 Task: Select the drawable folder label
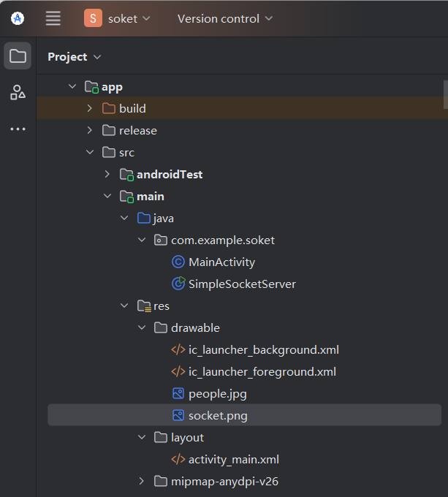(195, 328)
